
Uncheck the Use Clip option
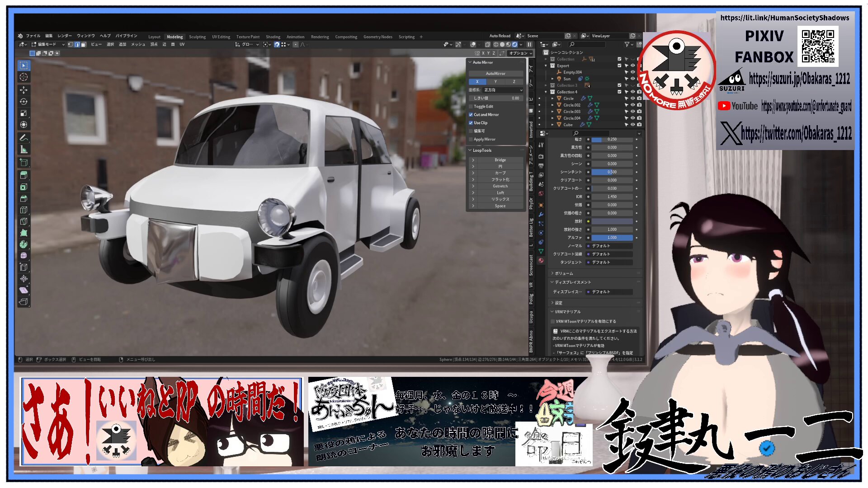coord(471,123)
